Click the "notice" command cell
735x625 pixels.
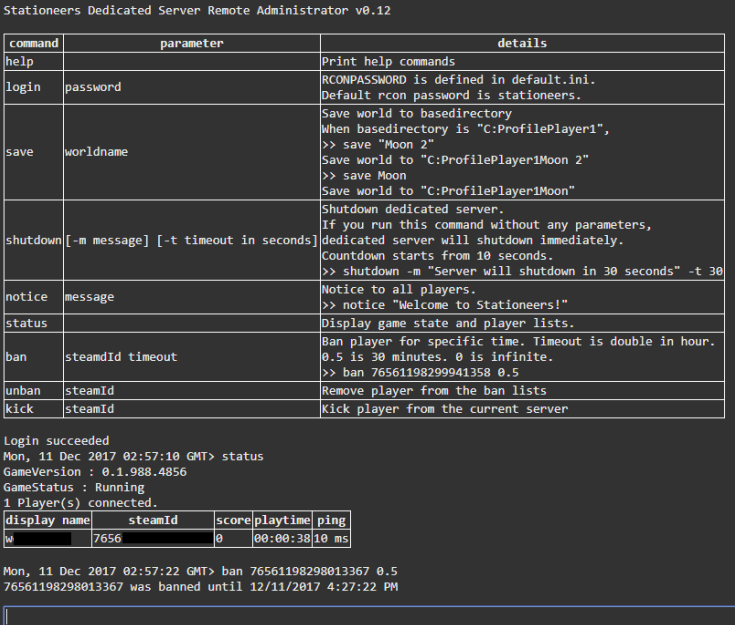[x=26, y=298]
